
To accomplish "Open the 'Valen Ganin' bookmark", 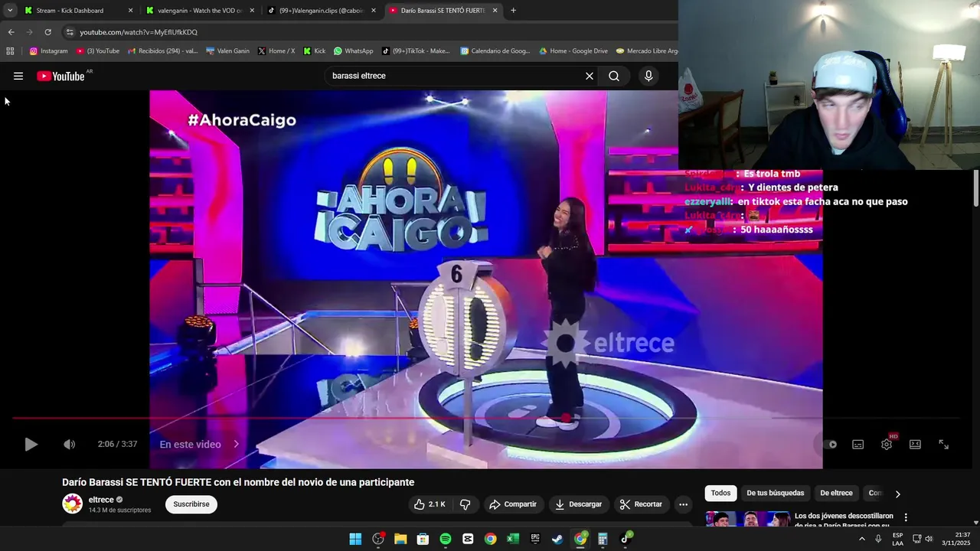I will pyautogui.click(x=227, y=51).
